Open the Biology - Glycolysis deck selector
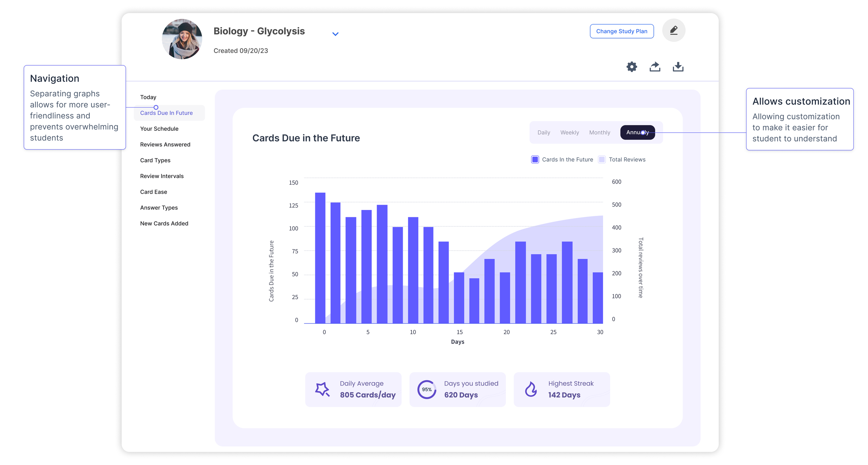 [259, 31]
